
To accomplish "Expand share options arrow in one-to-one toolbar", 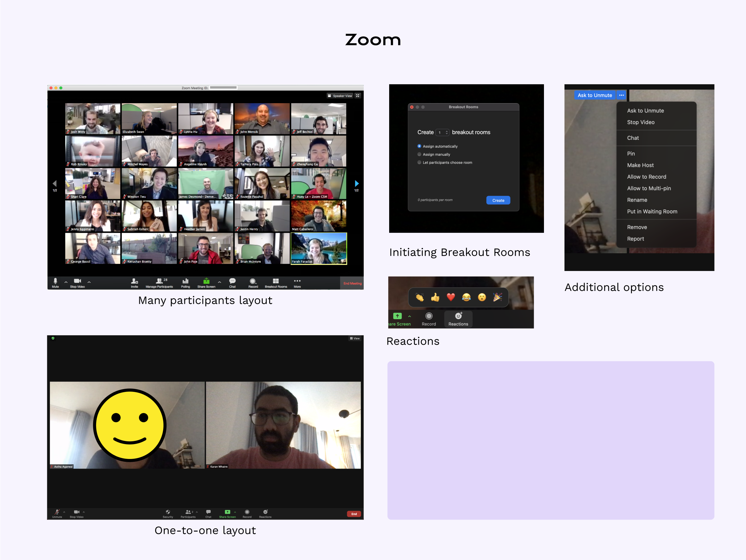I will [x=235, y=512].
